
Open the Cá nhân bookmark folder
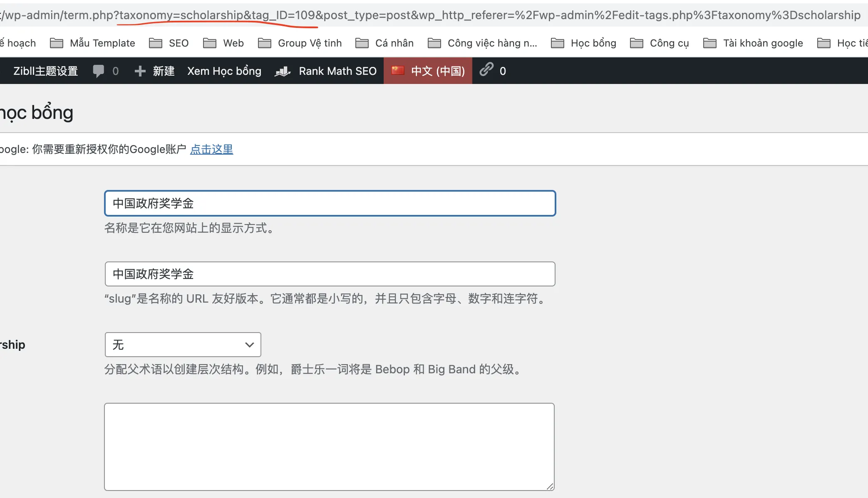point(384,43)
